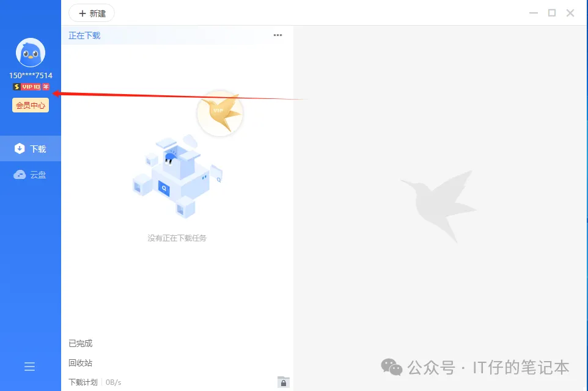588x391 pixels.
Task: Open the 回收站 recycle bin list
Action: pos(80,363)
